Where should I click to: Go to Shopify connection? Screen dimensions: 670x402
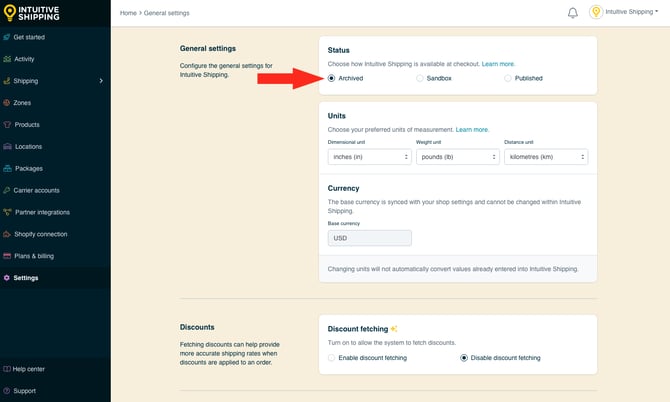tap(41, 234)
